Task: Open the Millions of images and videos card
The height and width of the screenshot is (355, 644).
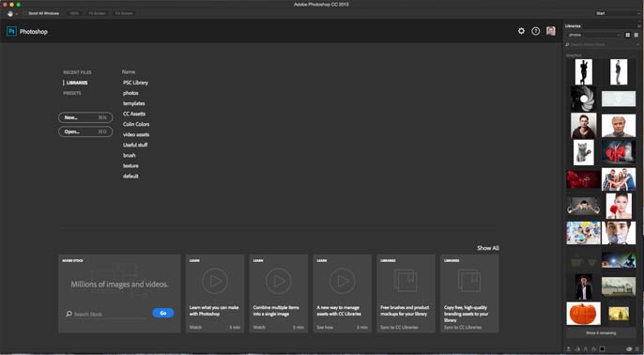Action: [119, 293]
